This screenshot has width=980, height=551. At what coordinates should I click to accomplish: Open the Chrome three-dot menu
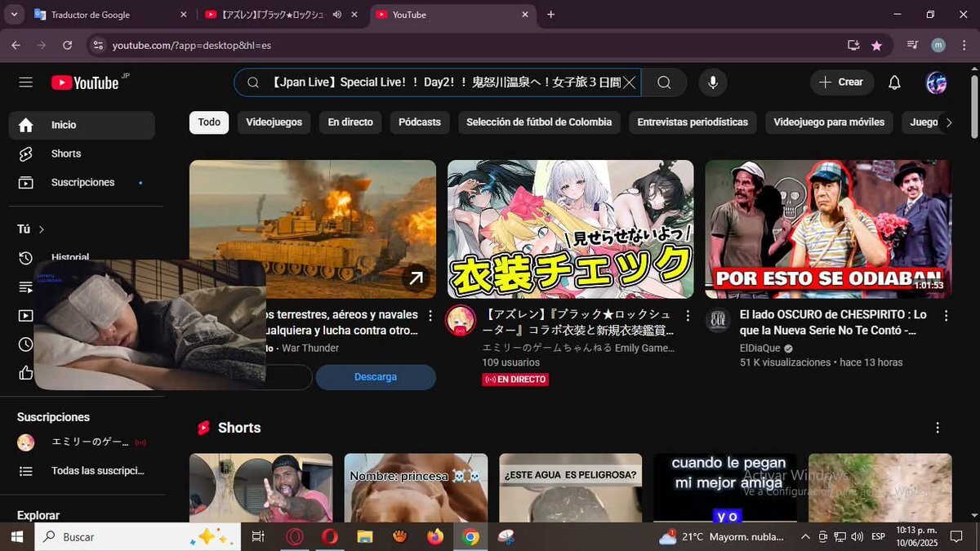pos(964,46)
